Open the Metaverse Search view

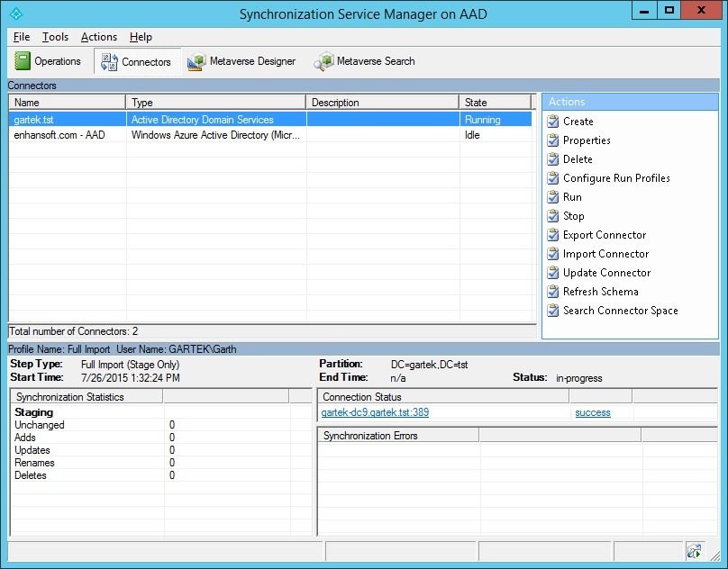pos(365,61)
